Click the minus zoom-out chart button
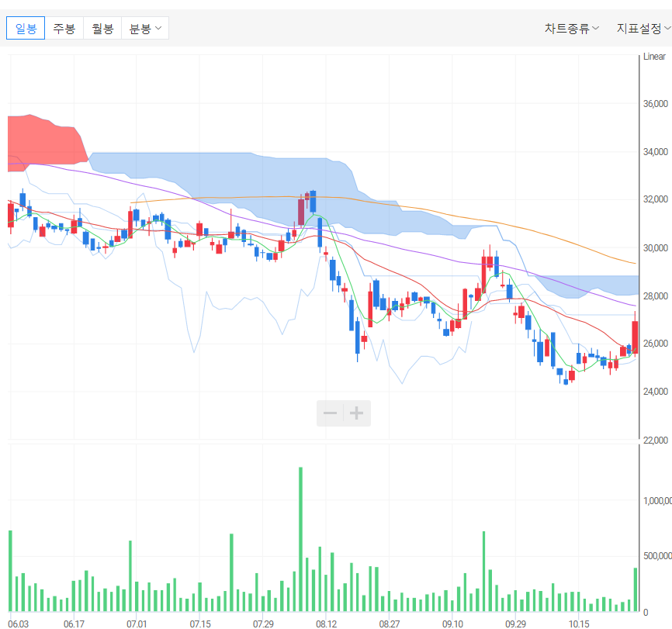This screenshot has width=672, height=629. click(330, 413)
